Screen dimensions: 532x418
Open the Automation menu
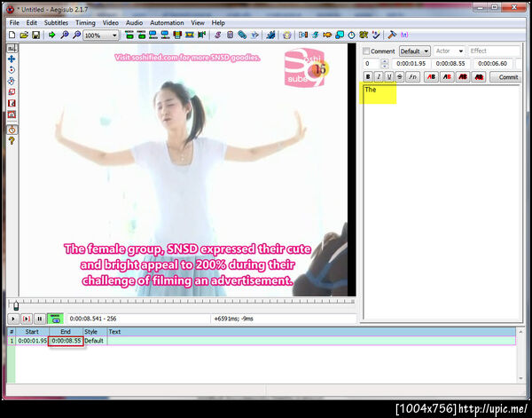click(167, 23)
